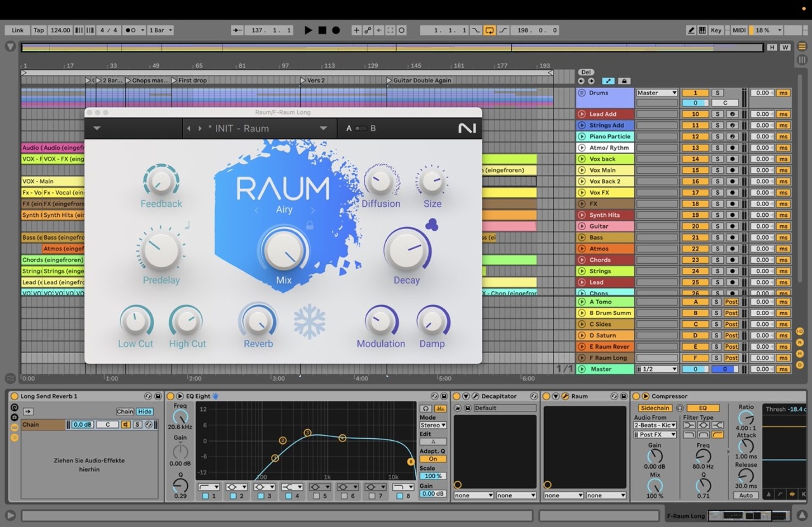The image size is (812, 527).
Task: Toggle the Raum Mix lock icon
Action: 310,225
